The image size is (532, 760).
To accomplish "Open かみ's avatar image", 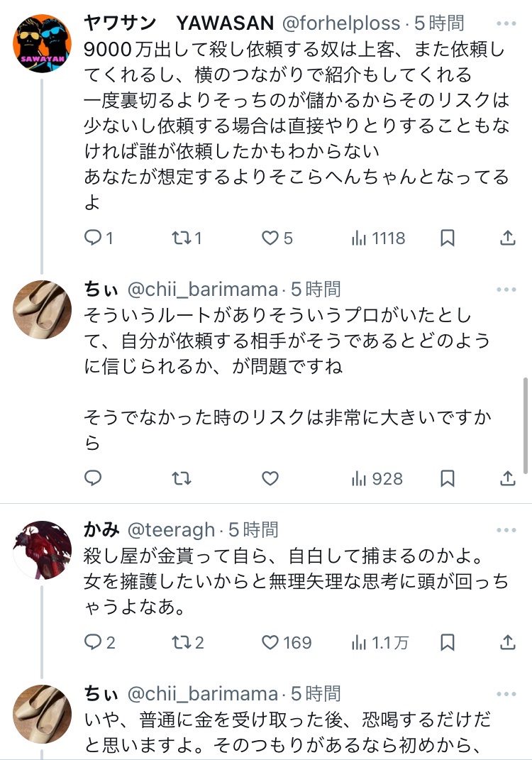I will (43, 549).
